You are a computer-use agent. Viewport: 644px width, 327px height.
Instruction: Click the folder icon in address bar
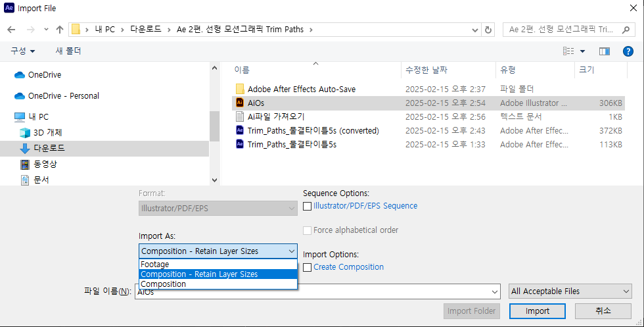[76, 30]
